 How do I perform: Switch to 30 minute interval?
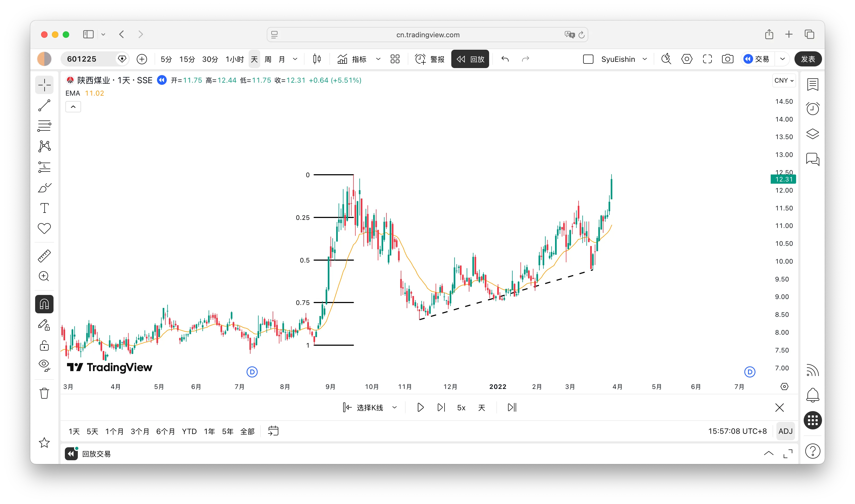click(x=210, y=59)
